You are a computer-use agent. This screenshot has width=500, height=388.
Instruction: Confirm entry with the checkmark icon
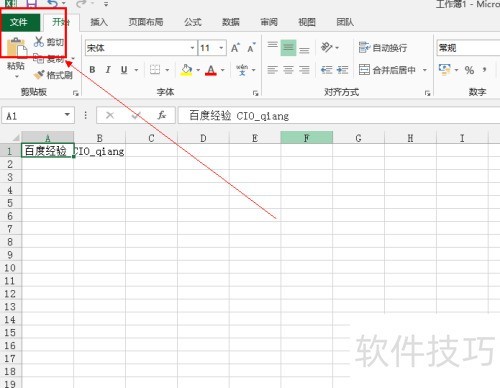(x=136, y=116)
